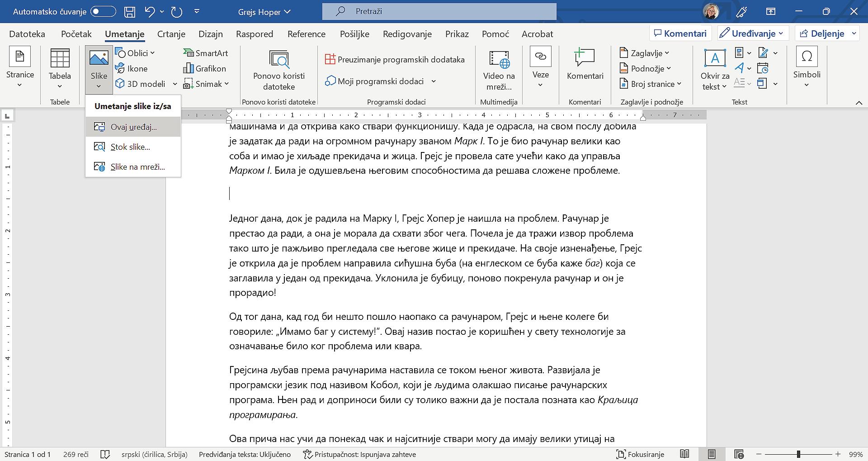The image size is (868, 461).
Task: Toggle the Automatsko čuvanje switch
Action: coord(103,12)
